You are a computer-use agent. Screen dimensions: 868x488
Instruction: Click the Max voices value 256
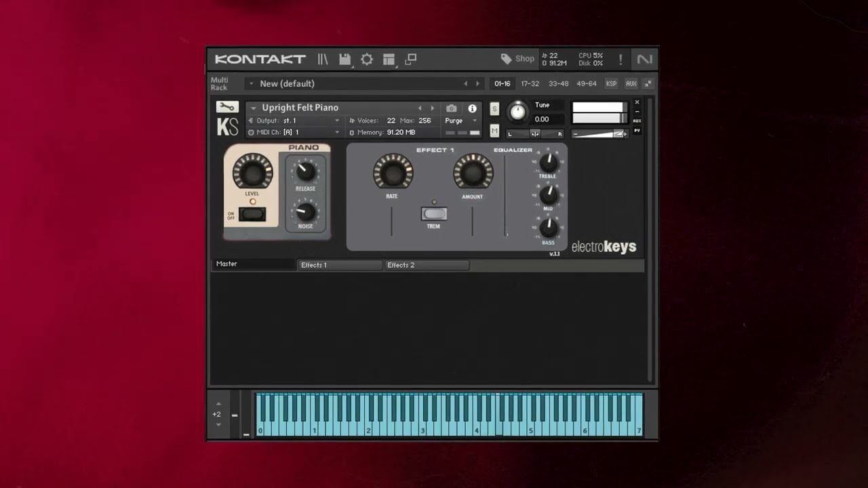(425, 121)
